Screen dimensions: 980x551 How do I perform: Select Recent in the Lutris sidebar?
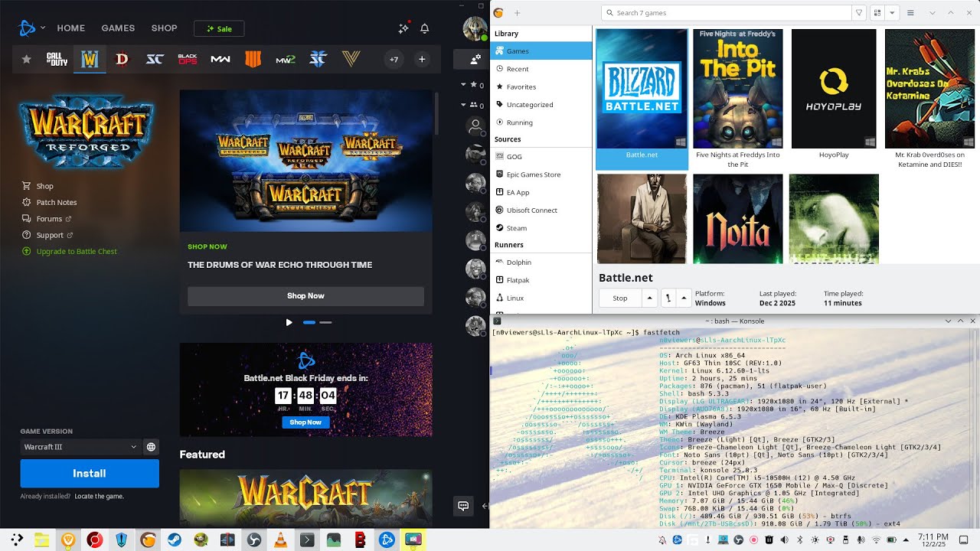541,69
